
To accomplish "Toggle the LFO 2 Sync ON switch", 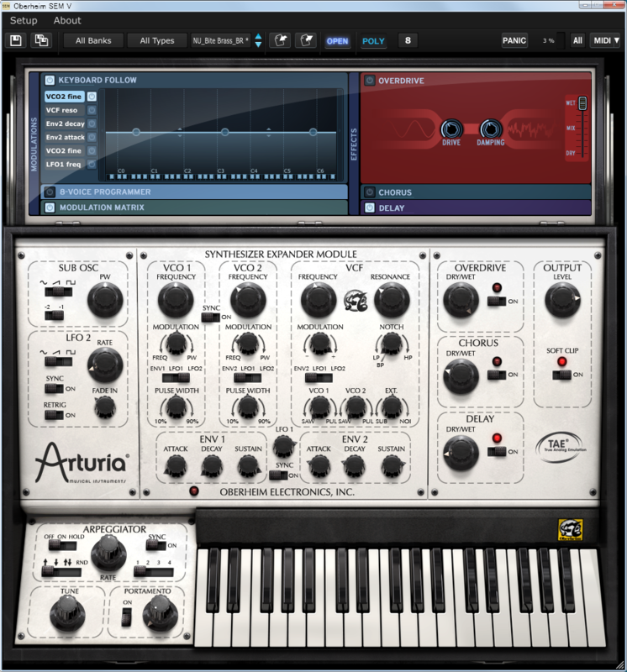I will (54, 389).
